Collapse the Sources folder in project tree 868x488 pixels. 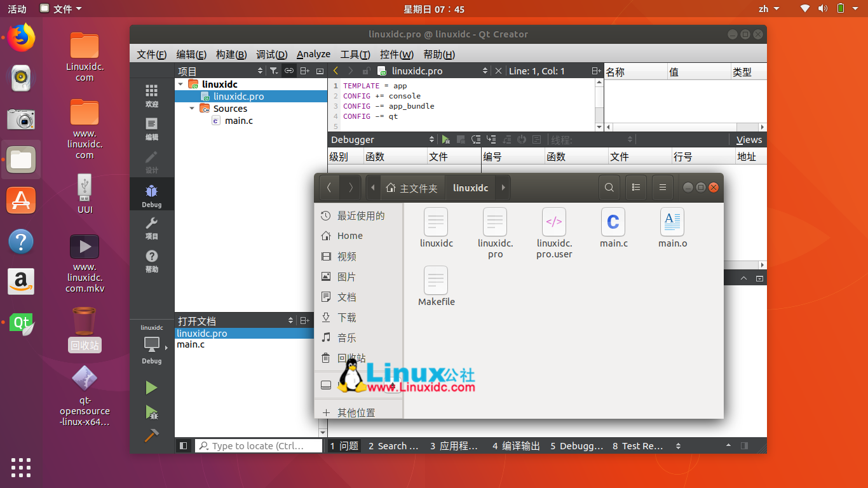click(192, 109)
